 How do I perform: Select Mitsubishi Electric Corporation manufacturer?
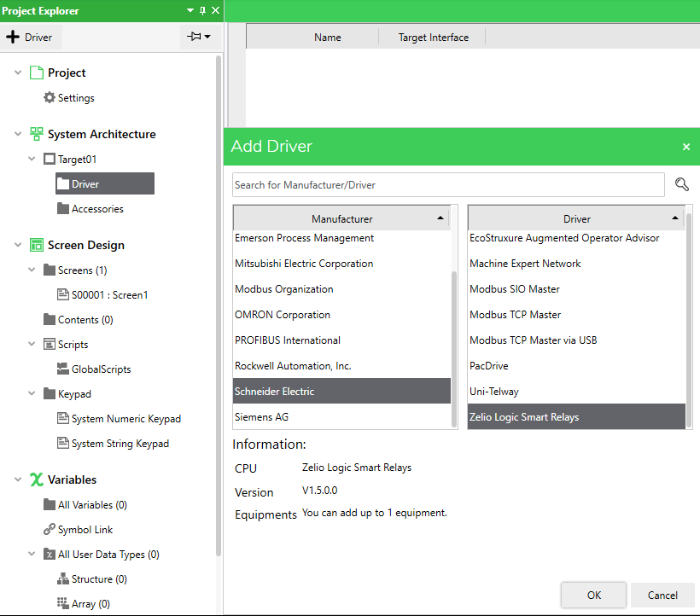tap(342, 264)
